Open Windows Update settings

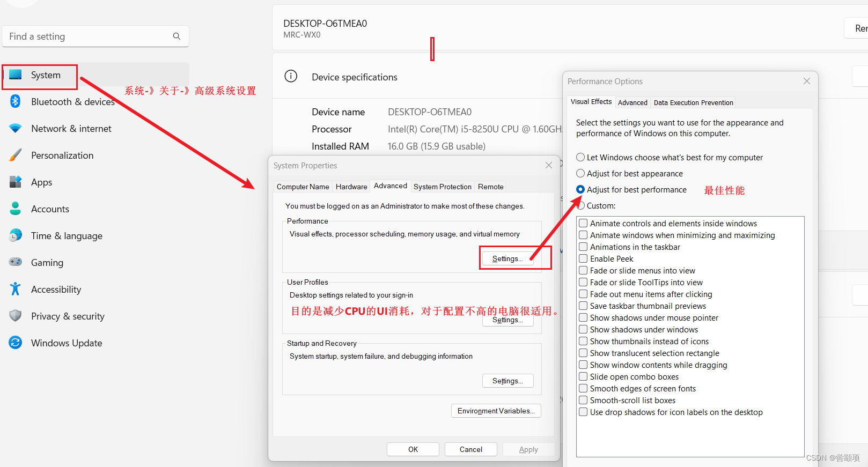pos(95,343)
